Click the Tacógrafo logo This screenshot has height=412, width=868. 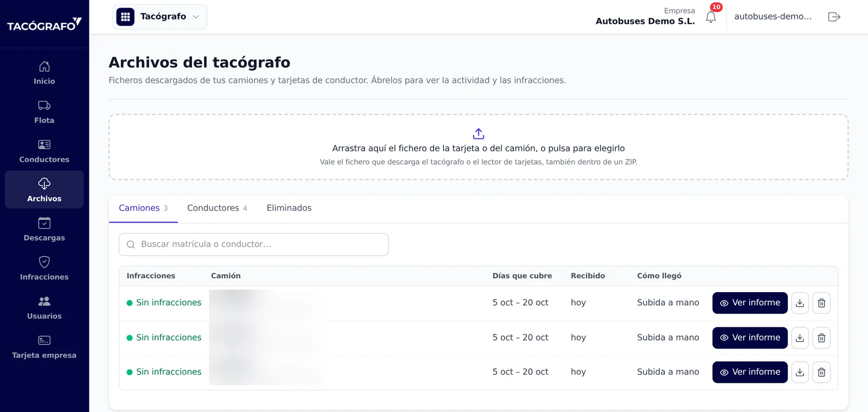[44, 24]
